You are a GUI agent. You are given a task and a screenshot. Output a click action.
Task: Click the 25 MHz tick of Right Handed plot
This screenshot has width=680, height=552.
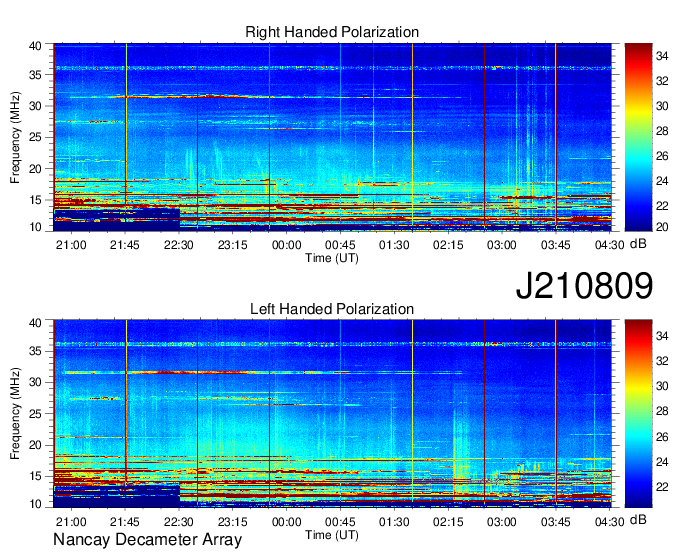(x=35, y=137)
